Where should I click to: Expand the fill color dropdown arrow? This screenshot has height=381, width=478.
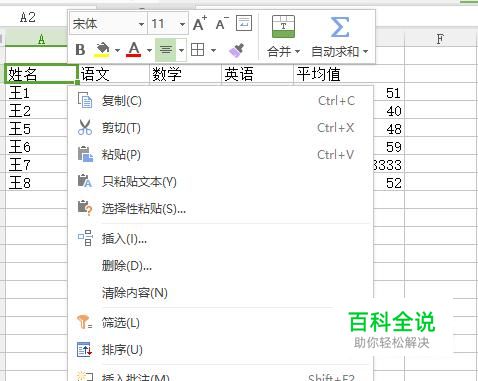coord(117,50)
